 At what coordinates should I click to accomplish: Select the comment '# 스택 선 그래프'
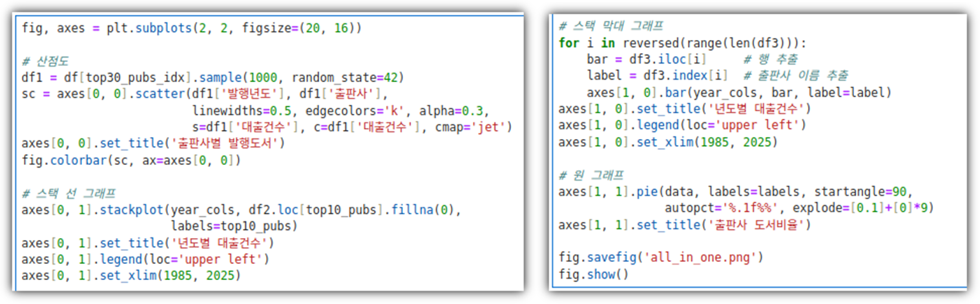coord(69,193)
